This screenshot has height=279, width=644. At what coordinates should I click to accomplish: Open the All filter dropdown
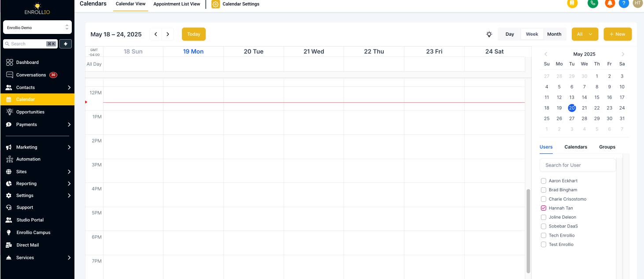(x=585, y=34)
